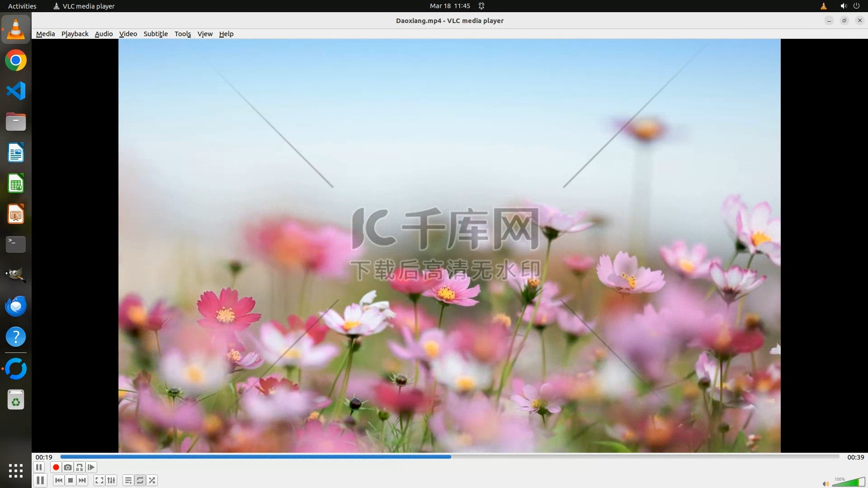The image size is (868, 488).
Task: Open the Playback menu
Action: (x=75, y=34)
